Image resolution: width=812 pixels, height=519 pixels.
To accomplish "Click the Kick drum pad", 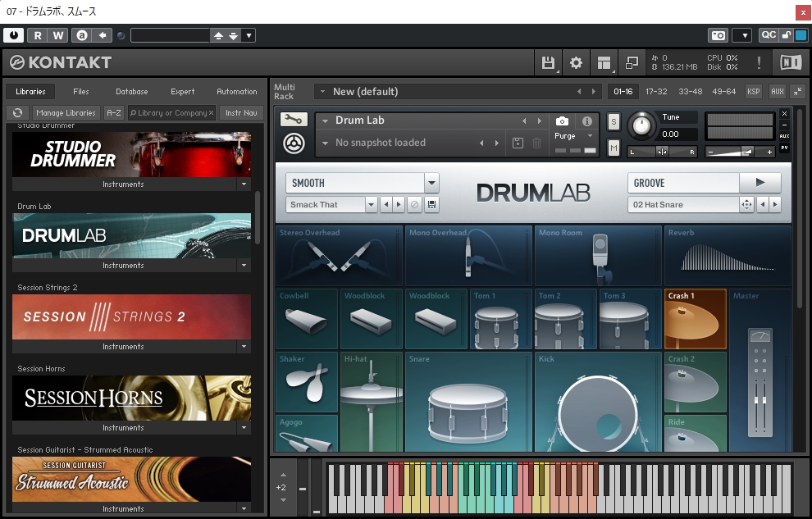I will pos(598,402).
